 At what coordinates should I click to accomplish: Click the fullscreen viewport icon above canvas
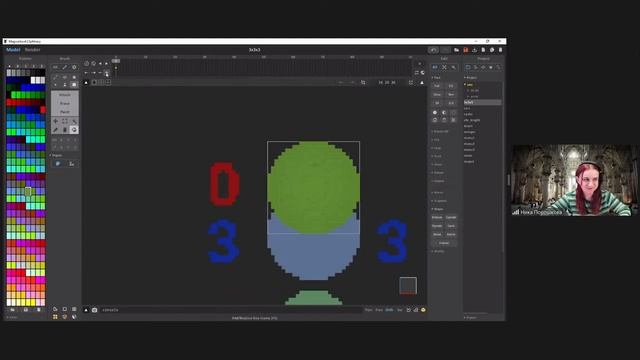pos(411,82)
